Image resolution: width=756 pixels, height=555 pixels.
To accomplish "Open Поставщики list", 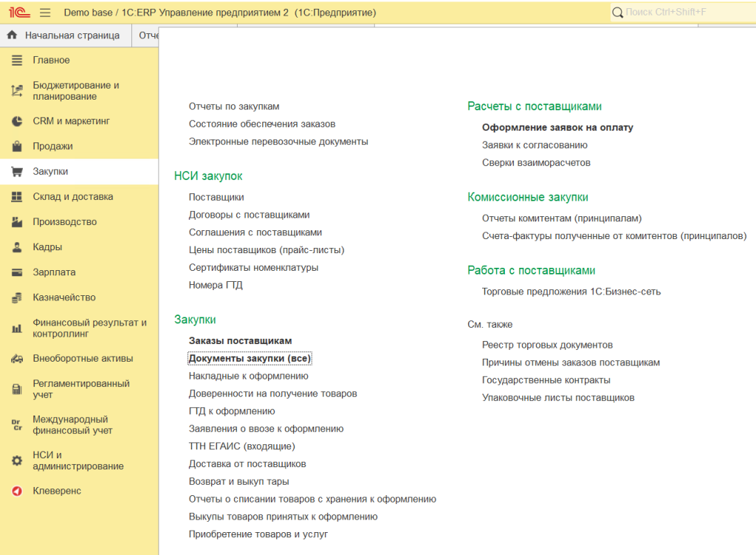I will point(216,197).
